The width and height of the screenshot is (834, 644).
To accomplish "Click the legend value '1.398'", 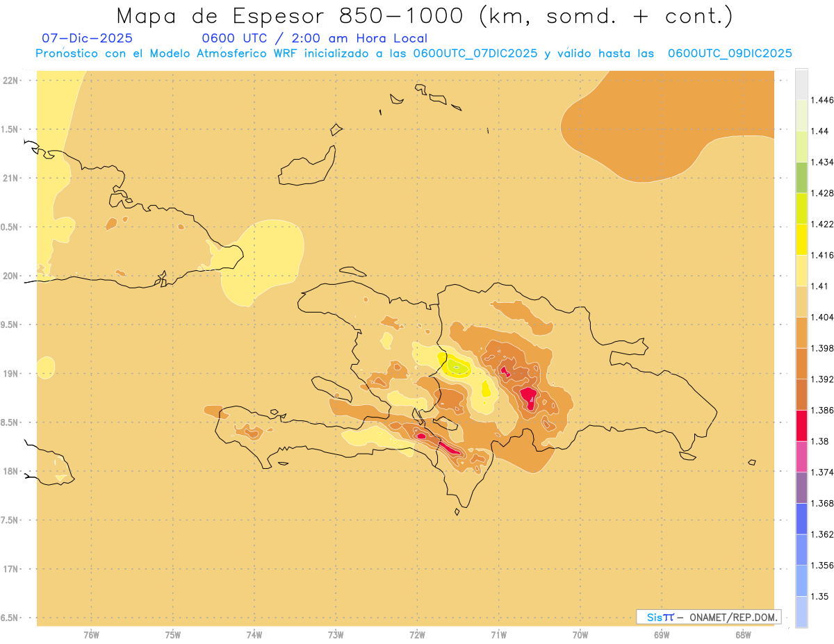I will pos(821,348).
